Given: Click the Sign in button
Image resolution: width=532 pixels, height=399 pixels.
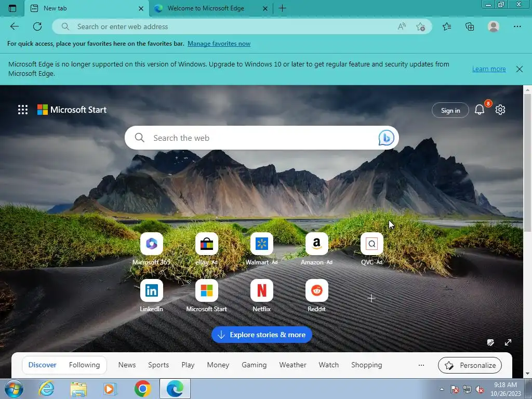Looking at the screenshot, I should coord(450,110).
